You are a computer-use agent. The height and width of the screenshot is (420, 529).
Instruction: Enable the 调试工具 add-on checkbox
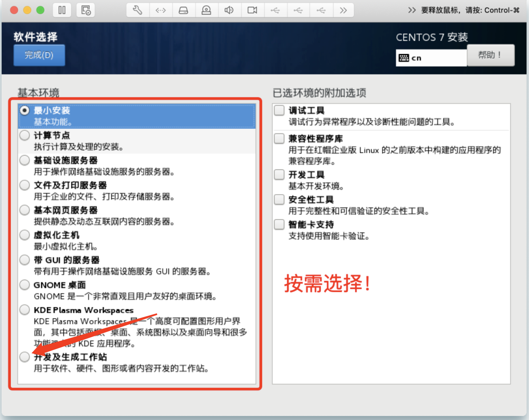tap(279, 110)
